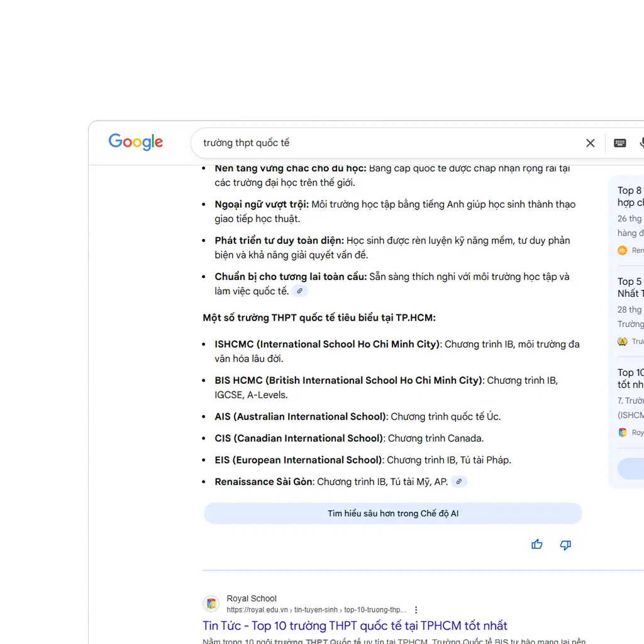Open the 'Top 10' source card in sidebar
This screenshot has height=644, width=644.
click(x=630, y=379)
